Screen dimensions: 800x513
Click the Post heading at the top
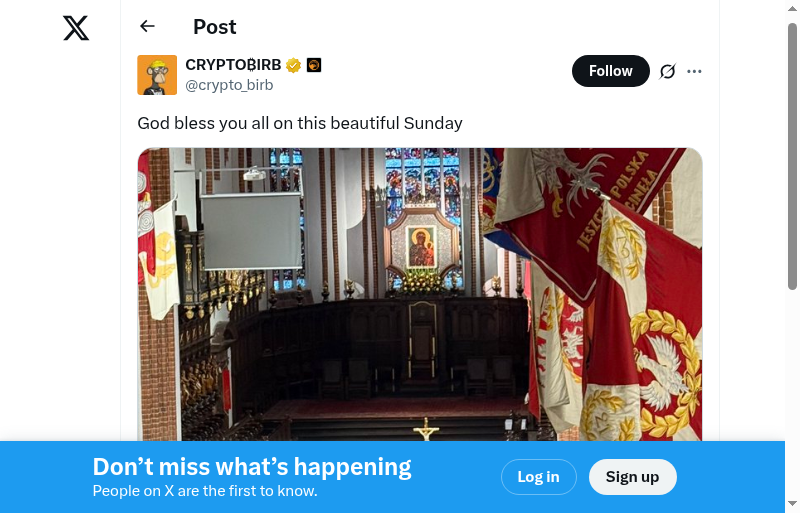coord(215,27)
